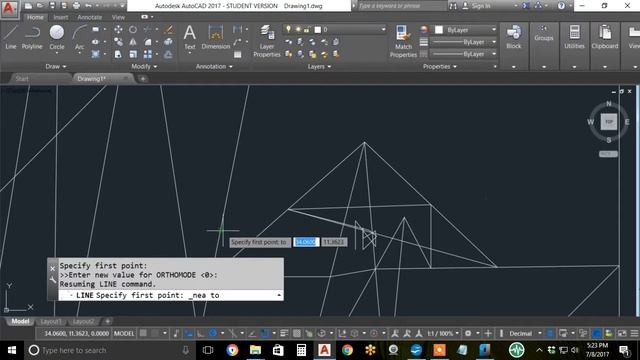Image resolution: width=640 pixels, height=360 pixels.
Task: Expand the Draw panel dropdown
Action: [x=56, y=67]
